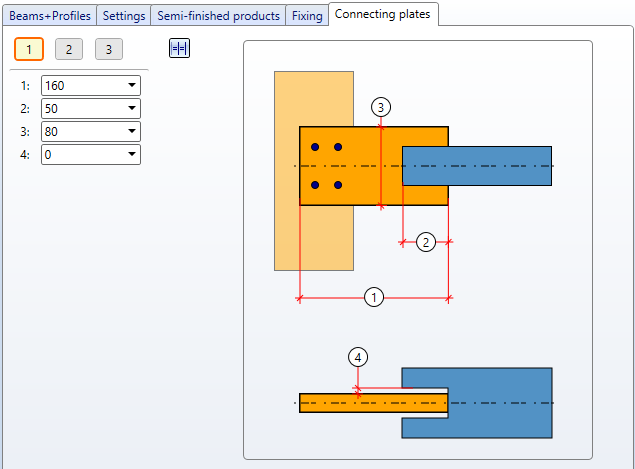Screen dimensions: 635x469
Task: Click dimension marker 1 in diagram
Action: (374, 297)
